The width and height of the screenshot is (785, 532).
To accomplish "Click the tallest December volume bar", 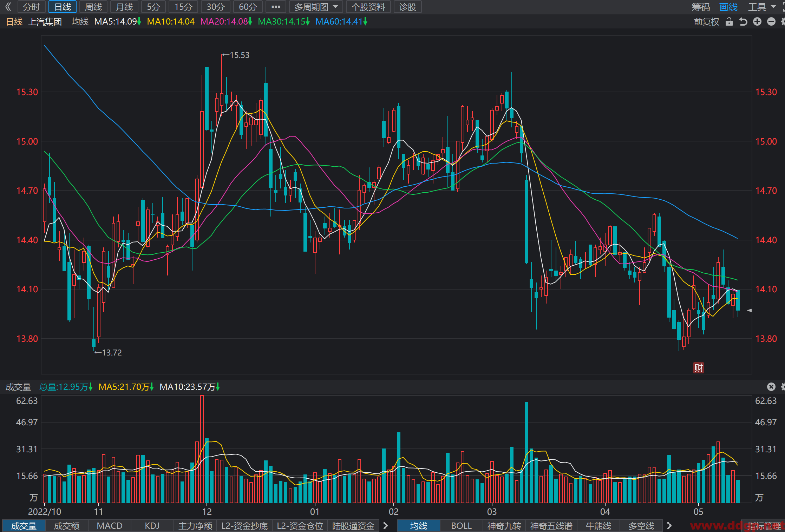I will [202, 449].
